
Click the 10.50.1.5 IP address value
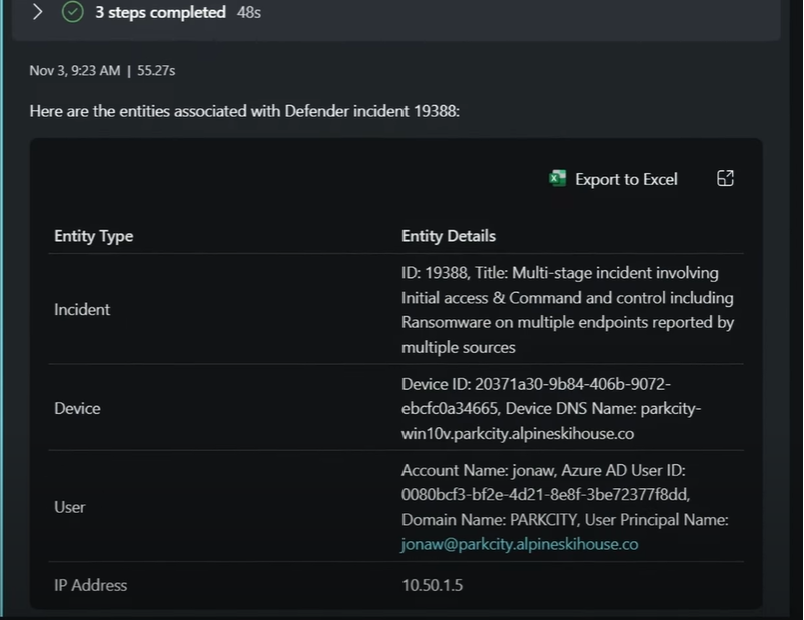tap(432, 585)
